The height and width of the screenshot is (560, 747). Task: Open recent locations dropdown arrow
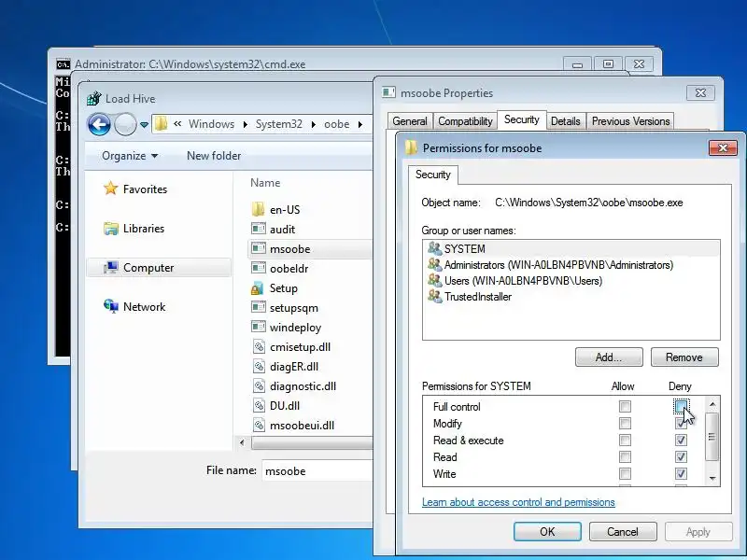[144, 125]
